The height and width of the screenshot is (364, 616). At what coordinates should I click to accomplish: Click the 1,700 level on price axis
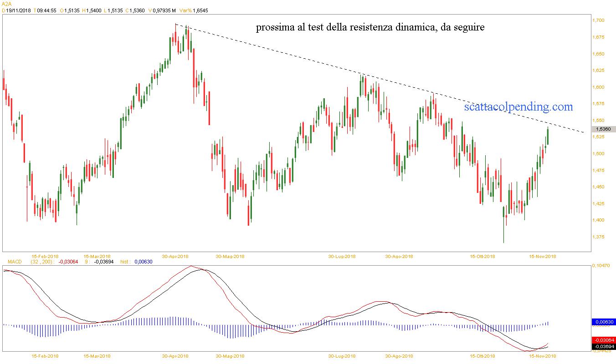click(x=598, y=20)
